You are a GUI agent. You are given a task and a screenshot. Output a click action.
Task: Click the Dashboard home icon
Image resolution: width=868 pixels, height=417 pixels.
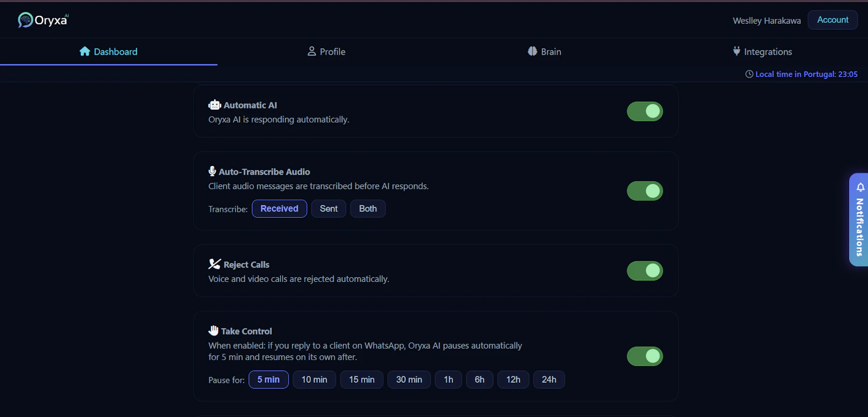(85, 52)
